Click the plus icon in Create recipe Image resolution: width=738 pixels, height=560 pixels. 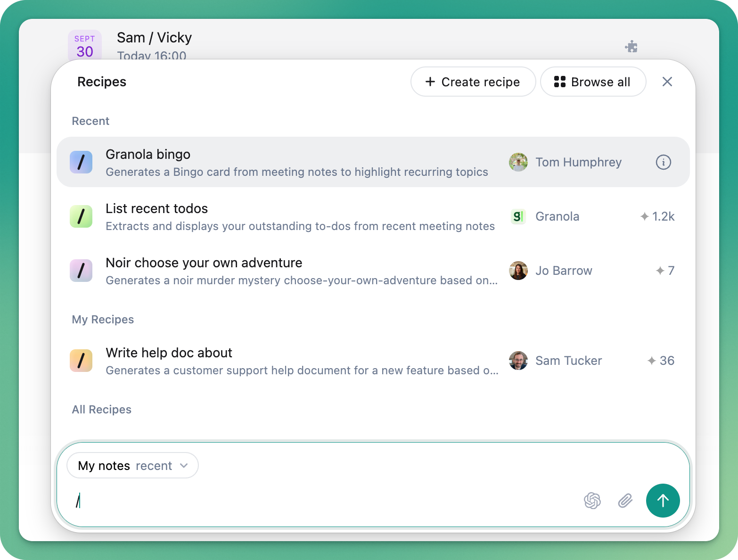[430, 82]
